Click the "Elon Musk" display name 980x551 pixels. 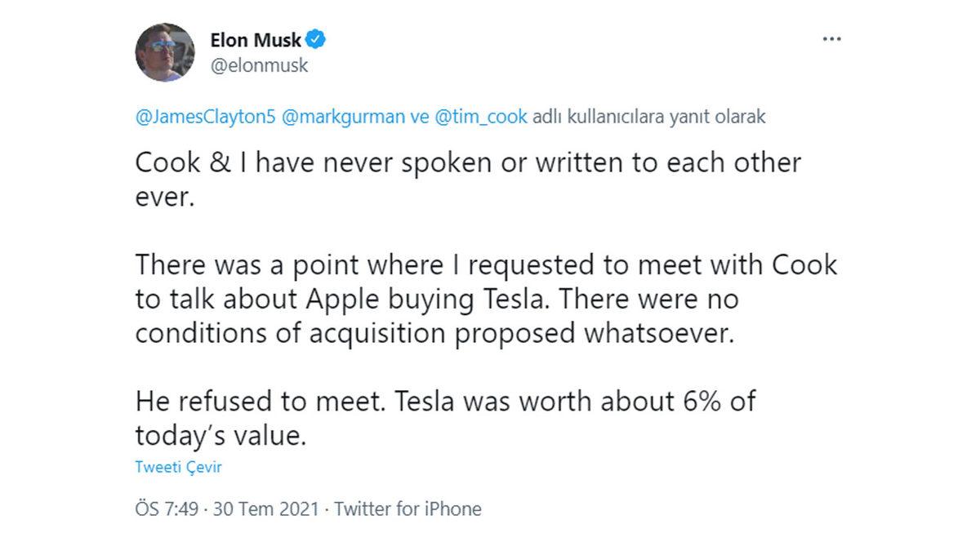click(x=256, y=39)
